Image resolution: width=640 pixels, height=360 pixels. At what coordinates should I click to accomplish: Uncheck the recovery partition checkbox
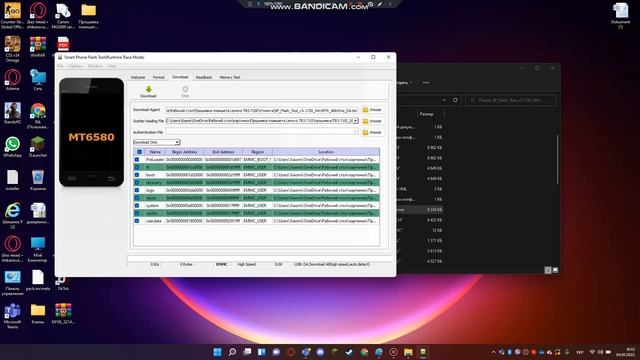137,182
